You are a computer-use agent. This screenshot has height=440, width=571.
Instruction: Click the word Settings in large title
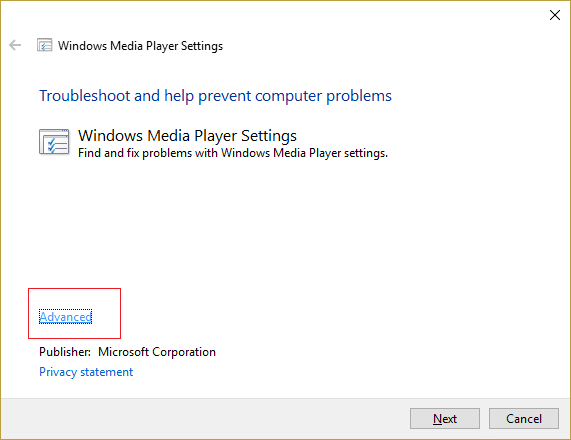tap(269, 136)
